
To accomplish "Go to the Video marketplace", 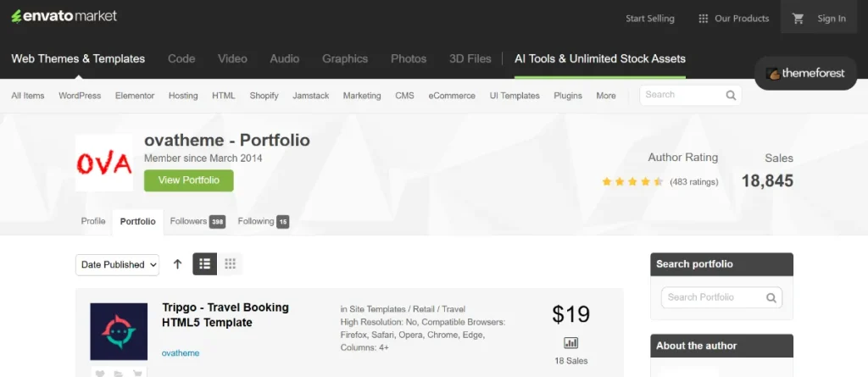I will (232, 58).
